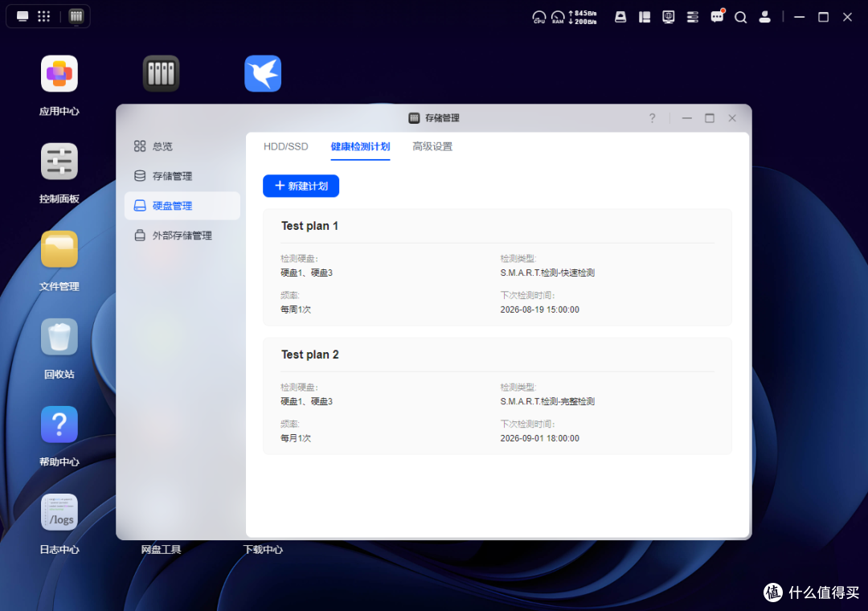Click the monitor device icon in top bar
Screen dimensions: 868x611
(x=669, y=17)
